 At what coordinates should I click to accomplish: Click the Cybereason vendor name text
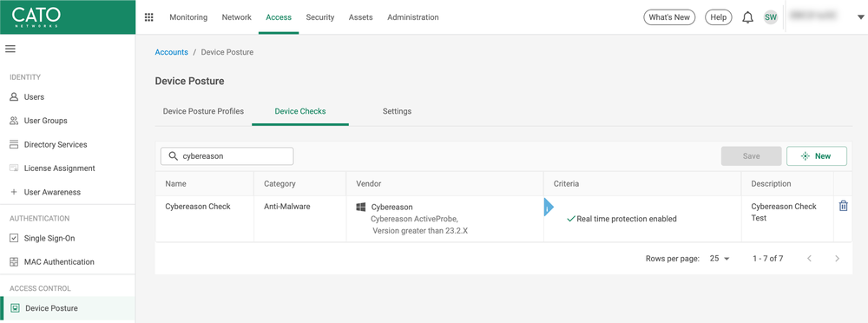[x=392, y=208]
